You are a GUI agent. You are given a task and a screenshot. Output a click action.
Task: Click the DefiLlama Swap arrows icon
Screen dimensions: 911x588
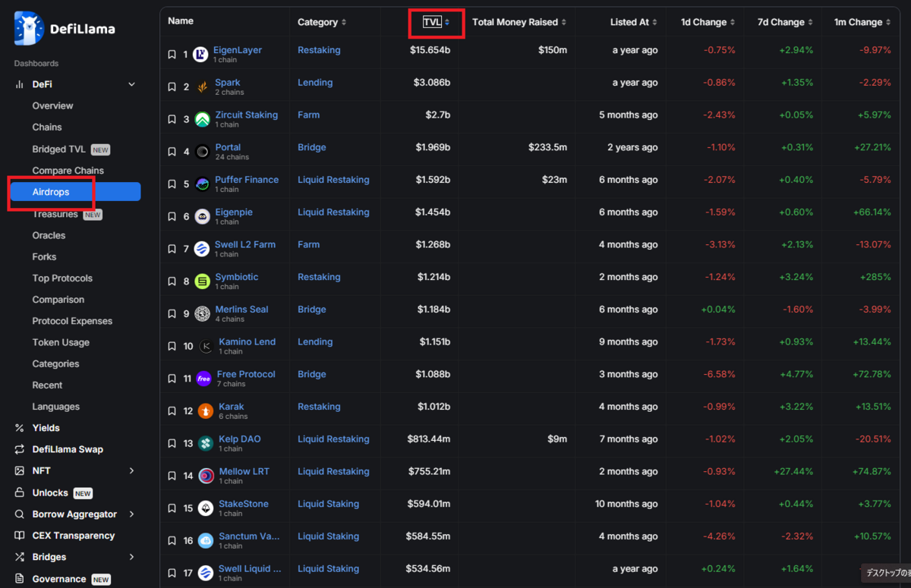[x=20, y=449]
